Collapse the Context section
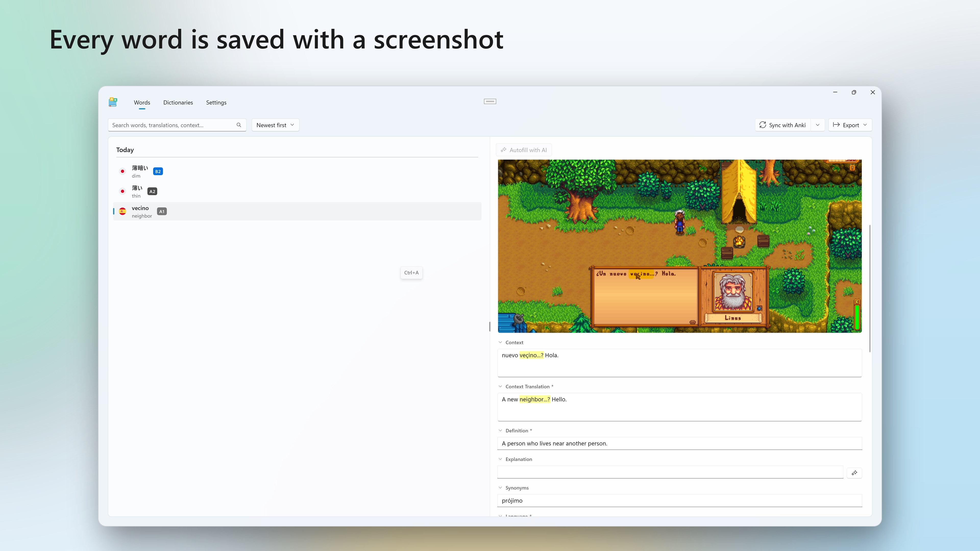980x551 pixels. click(500, 342)
